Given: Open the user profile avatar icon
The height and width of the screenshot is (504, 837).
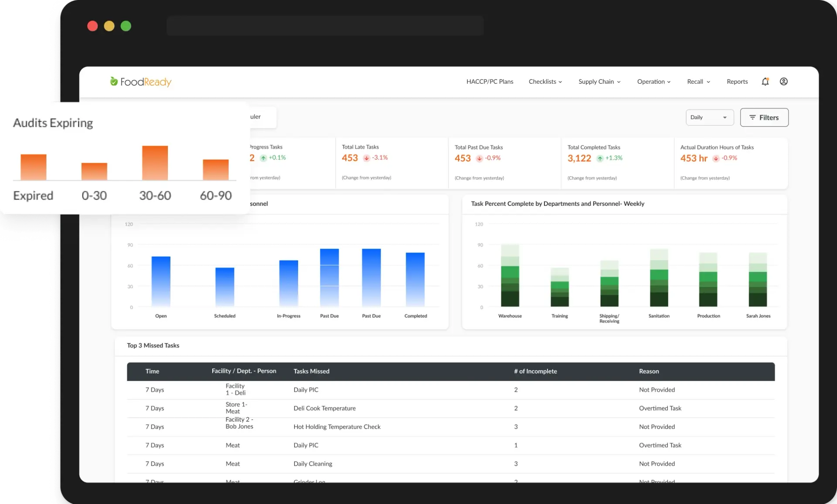Looking at the screenshot, I should click(783, 82).
